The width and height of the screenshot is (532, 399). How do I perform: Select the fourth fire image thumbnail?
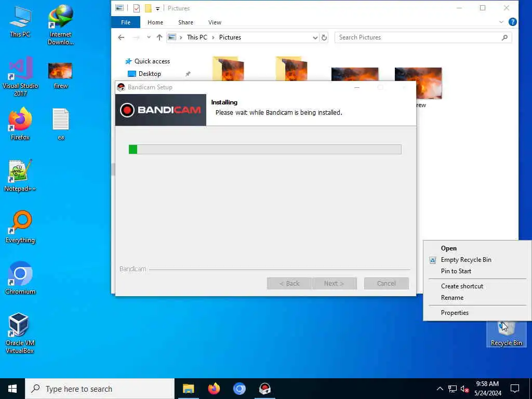[x=418, y=83]
